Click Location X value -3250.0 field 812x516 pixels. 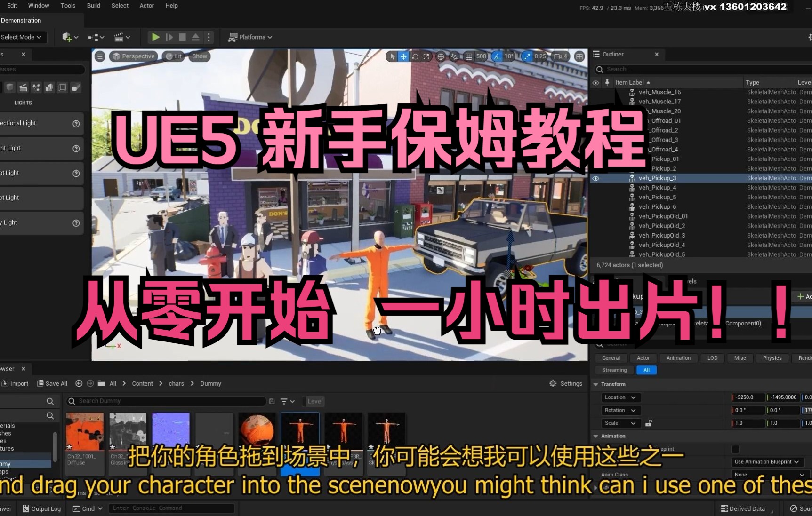point(748,397)
